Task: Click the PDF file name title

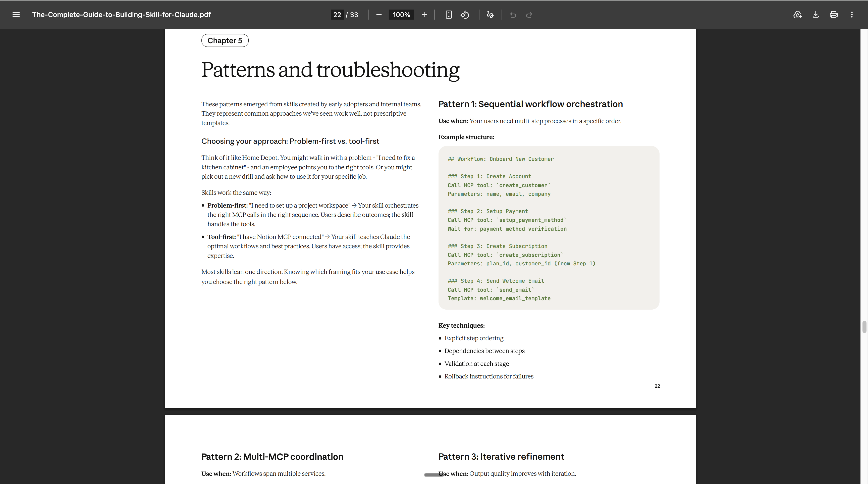Action: [x=121, y=15]
